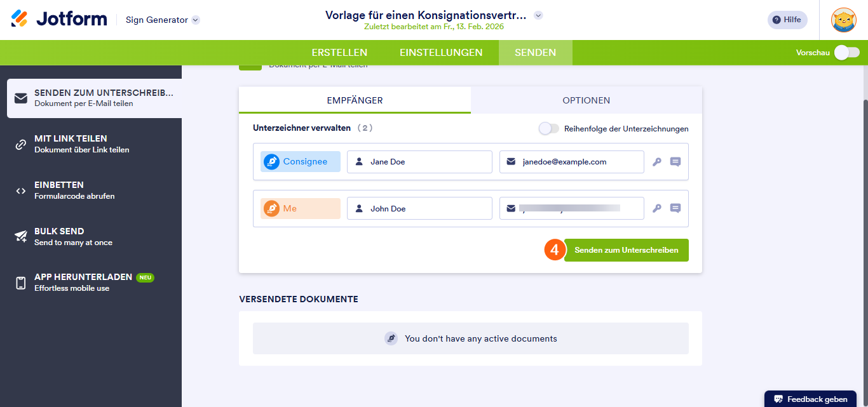Open the EINSTELLUNGEN menu
Viewport: 868px width, 407px height.
pyautogui.click(x=441, y=53)
